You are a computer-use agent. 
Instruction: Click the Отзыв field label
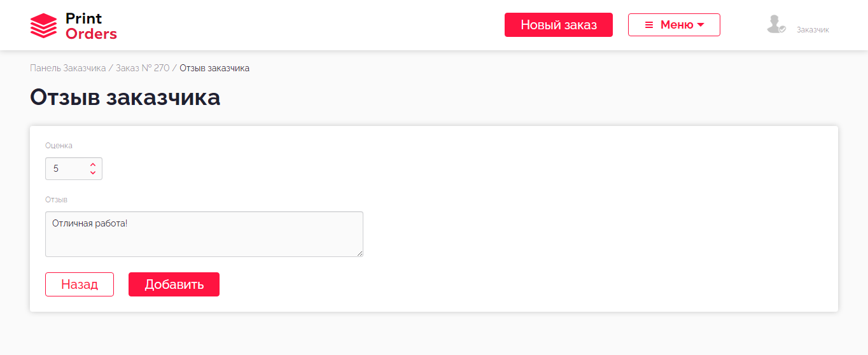click(x=56, y=200)
